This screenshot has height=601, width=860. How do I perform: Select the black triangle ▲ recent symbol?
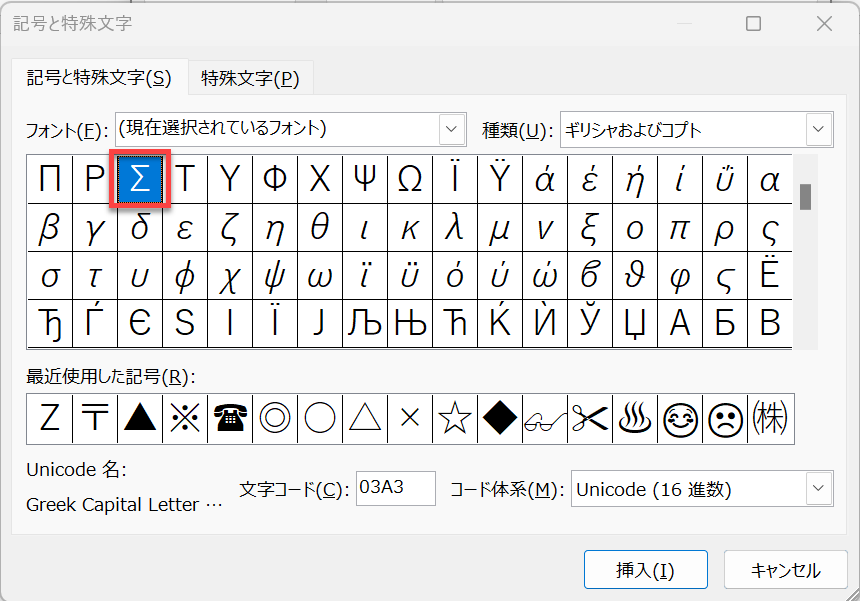coord(140,418)
